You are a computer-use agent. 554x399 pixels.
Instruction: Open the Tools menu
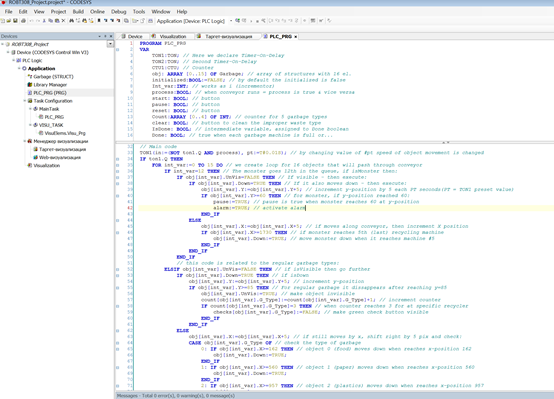pos(139,12)
